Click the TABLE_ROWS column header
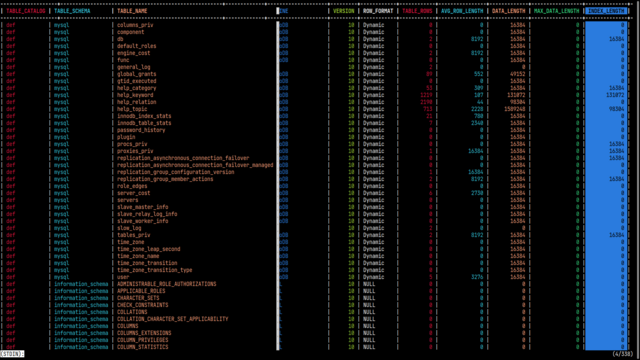 pyautogui.click(x=417, y=11)
